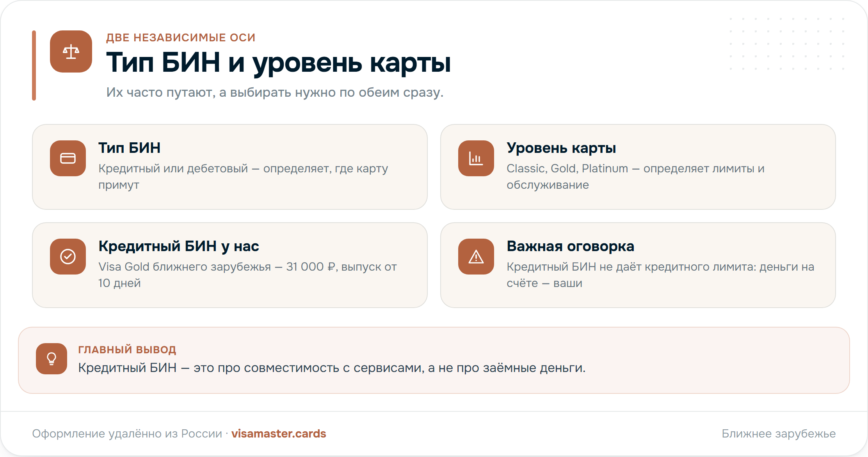Viewport: 868px width, 457px height.
Task: Select the Кредитный БИН у нас heading
Action: [x=179, y=246]
